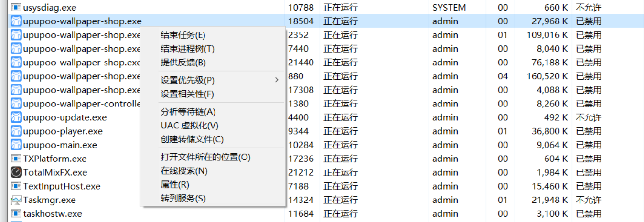Click the TXPlatform.exe icon
644x222 pixels.
pos(16,159)
